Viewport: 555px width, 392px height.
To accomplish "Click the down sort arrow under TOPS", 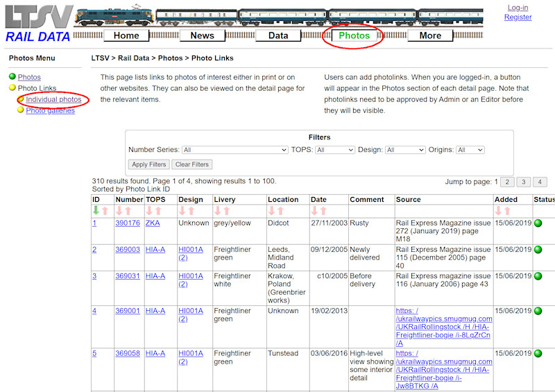I will pyautogui.click(x=149, y=210).
